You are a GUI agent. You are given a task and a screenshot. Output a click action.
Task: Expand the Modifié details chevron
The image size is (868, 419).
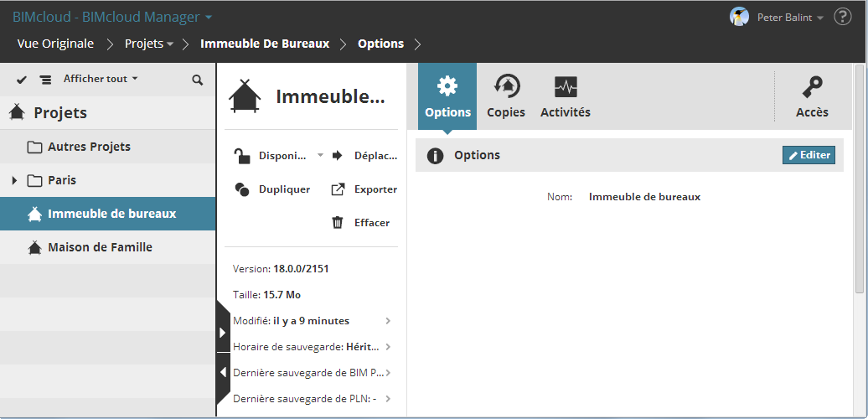pos(389,320)
